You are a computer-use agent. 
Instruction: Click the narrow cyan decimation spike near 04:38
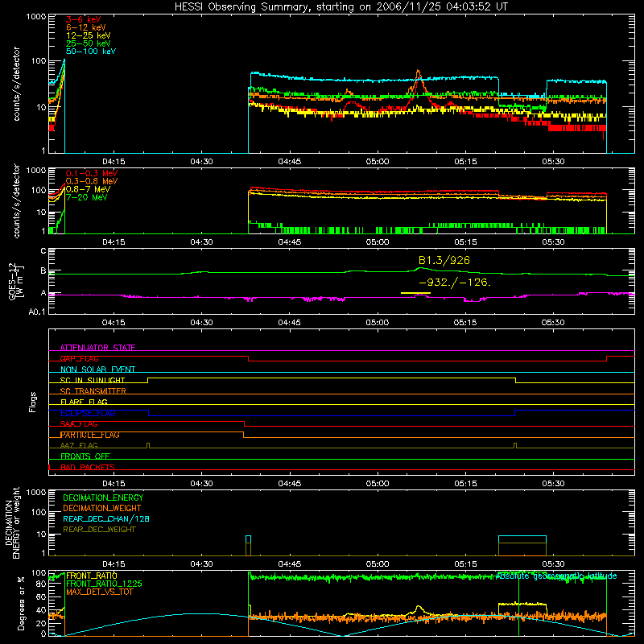[x=248, y=546]
